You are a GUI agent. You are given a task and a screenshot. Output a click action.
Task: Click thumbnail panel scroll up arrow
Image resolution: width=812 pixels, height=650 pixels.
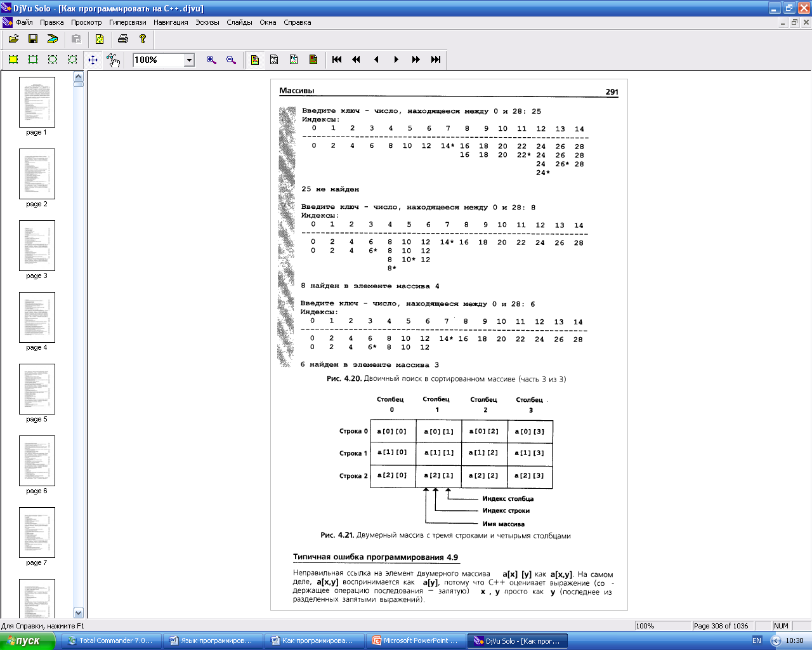click(79, 77)
